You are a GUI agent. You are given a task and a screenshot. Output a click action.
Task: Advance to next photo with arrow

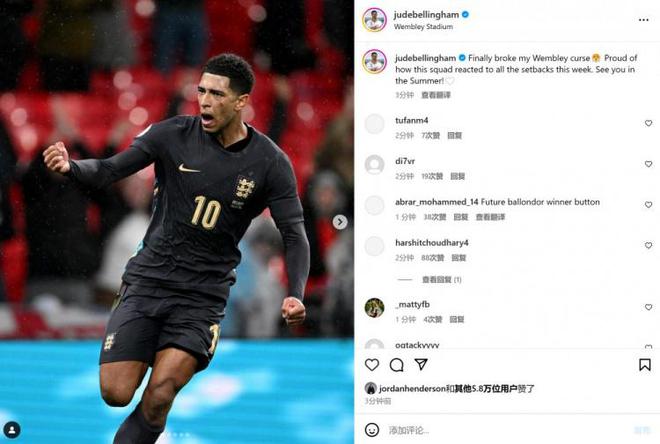point(340,222)
